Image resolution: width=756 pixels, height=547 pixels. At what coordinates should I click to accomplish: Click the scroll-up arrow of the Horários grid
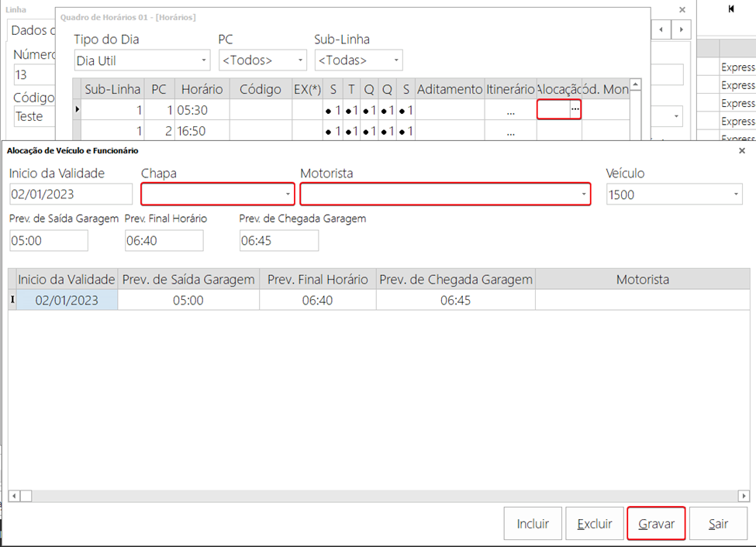tap(636, 84)
